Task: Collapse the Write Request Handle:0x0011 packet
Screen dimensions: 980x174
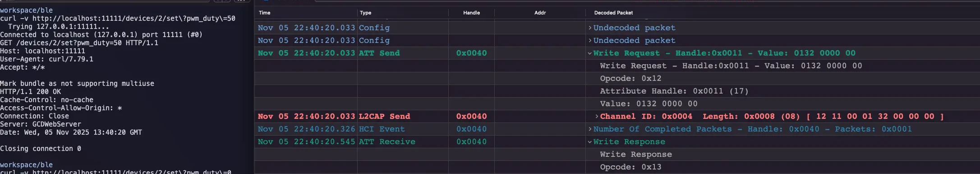Action: (590, 53)
